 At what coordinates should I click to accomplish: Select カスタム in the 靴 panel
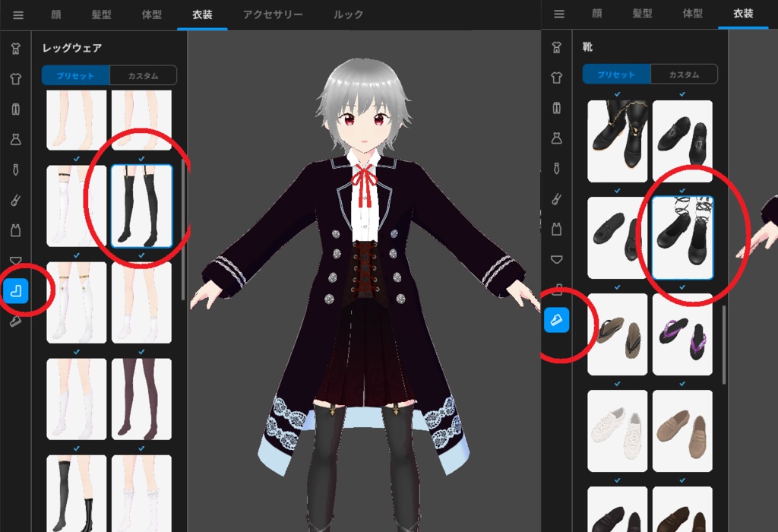[x=684, y=74]
